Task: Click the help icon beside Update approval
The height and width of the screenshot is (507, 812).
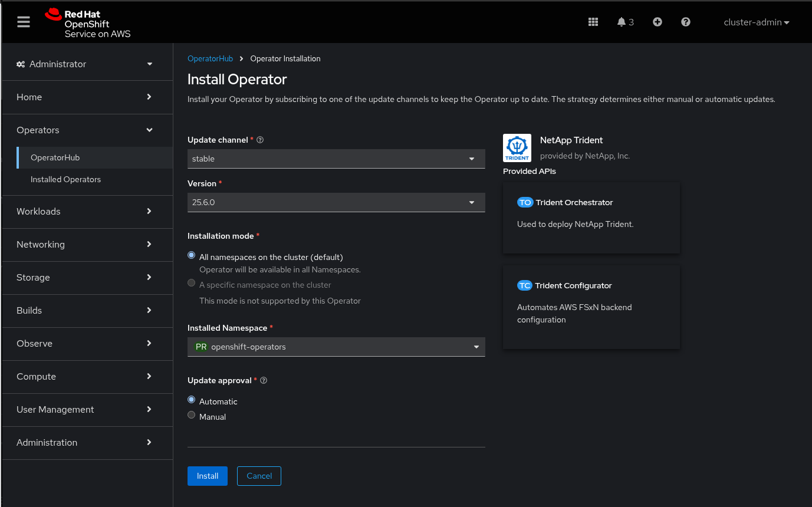Action: (264, 381)
